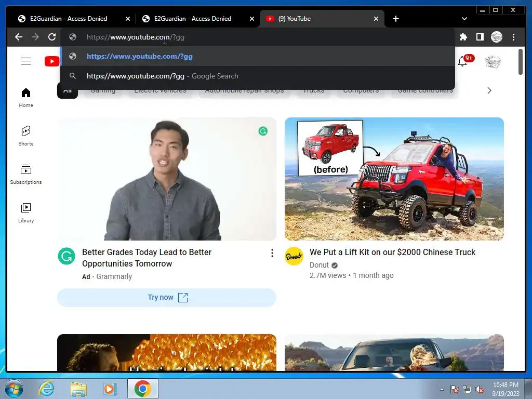The height and width of the screenshot is (399, 532).
Task: Click the YouTube logo
Action: (x=52, y=61)
